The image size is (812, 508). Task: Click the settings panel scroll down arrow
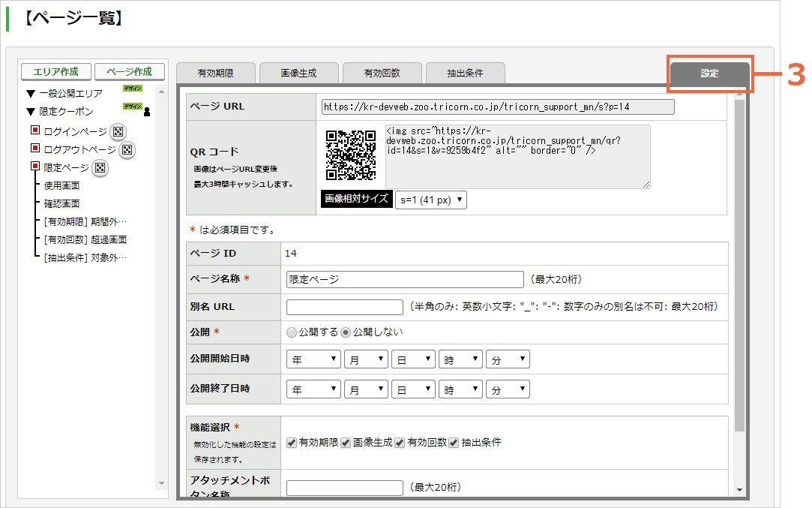pos(739,490)
